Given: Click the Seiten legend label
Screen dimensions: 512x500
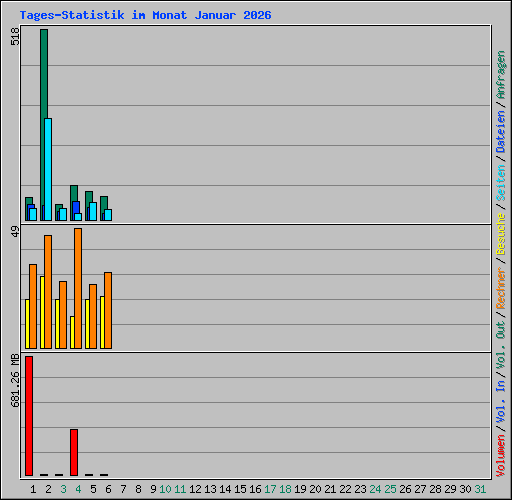Looking at the screenshot, I should point(501,183).
